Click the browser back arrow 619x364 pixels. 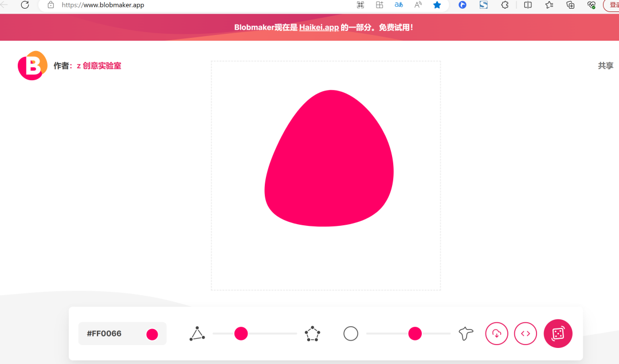[x=5, y=5]
